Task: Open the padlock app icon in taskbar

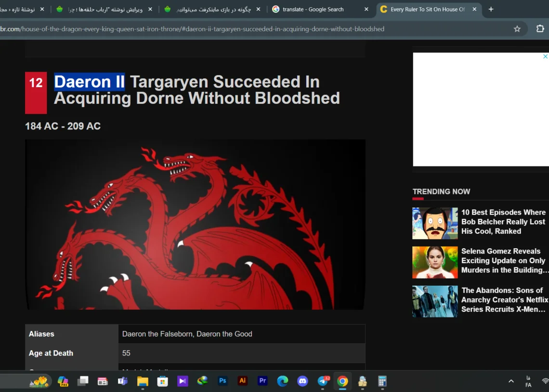Action: [x=362, y=381]
